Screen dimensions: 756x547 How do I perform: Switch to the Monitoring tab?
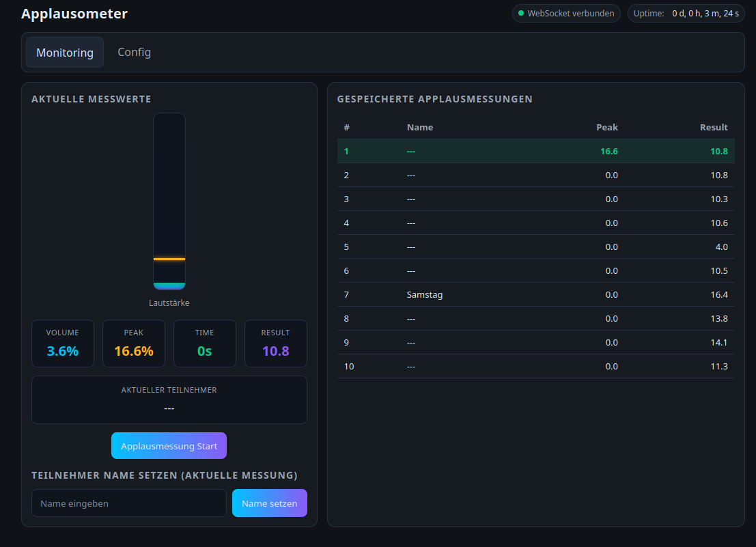(x=65, y=53)
